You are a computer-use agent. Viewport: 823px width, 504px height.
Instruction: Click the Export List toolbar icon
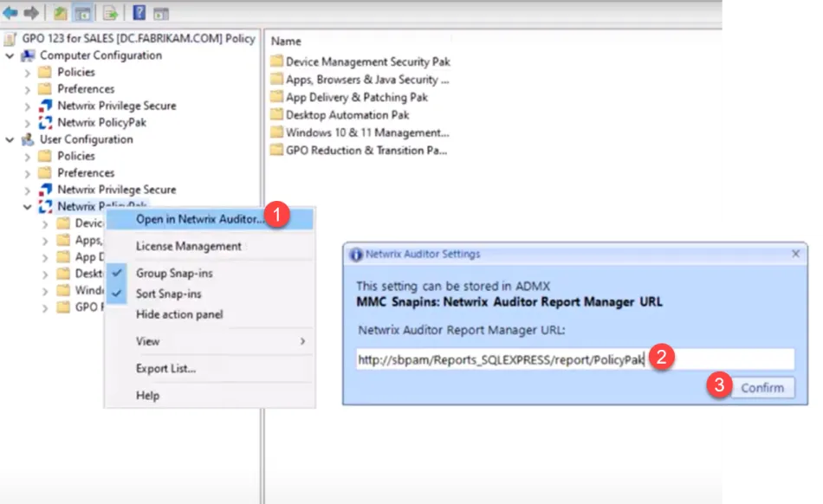(111, 13)
